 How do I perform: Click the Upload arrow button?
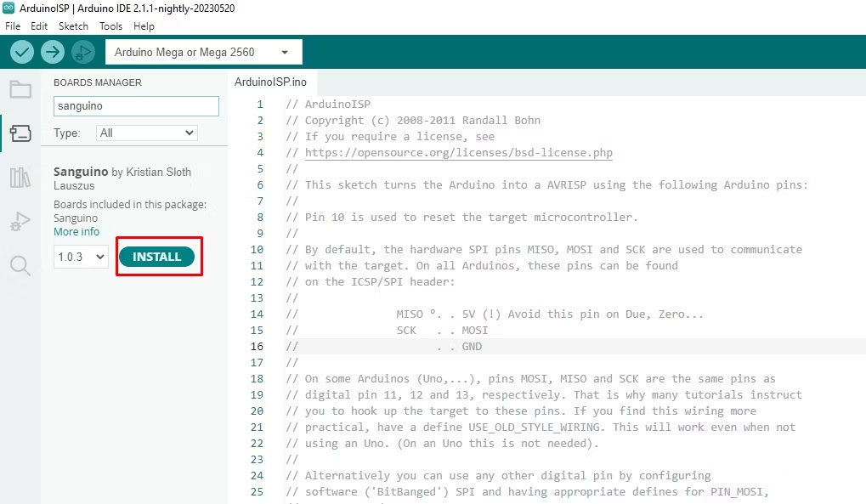(x=53, y=52)
